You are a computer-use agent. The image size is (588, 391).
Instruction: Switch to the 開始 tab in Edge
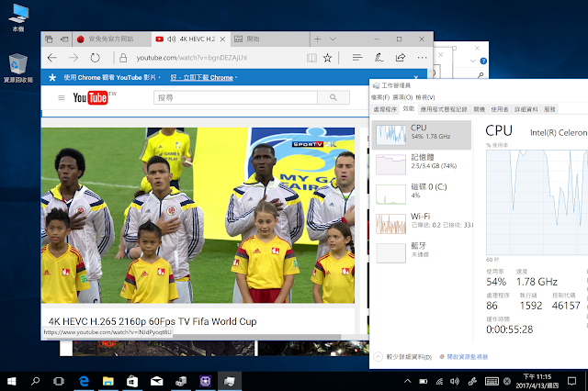[x=270, y=39]
